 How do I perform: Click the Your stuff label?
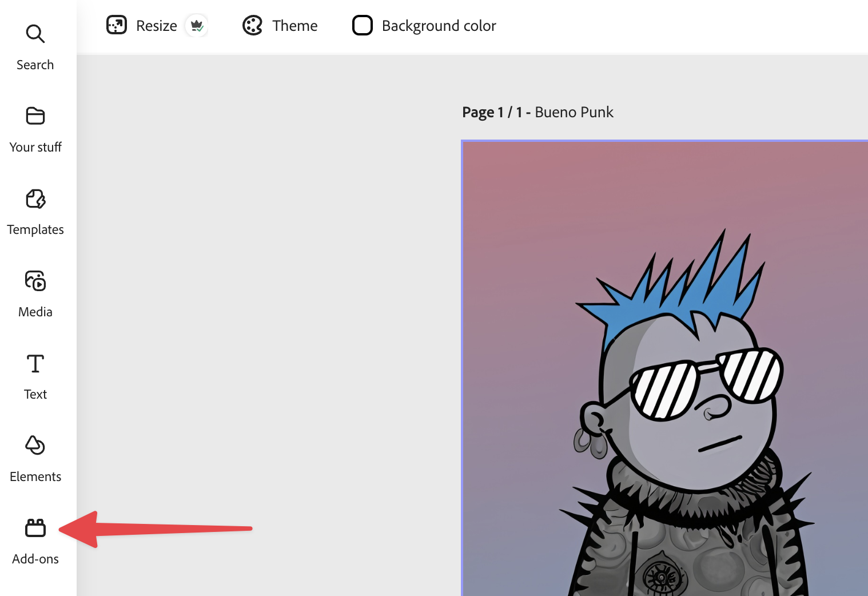[35, 147]
